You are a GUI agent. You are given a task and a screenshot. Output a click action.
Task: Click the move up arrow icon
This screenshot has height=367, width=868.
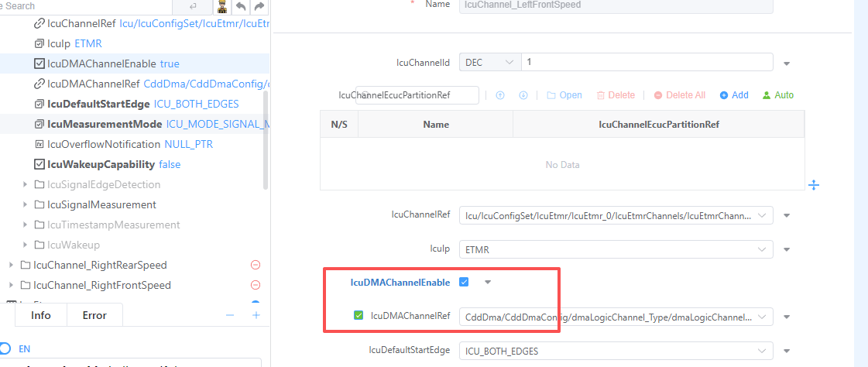click(500, 95)
